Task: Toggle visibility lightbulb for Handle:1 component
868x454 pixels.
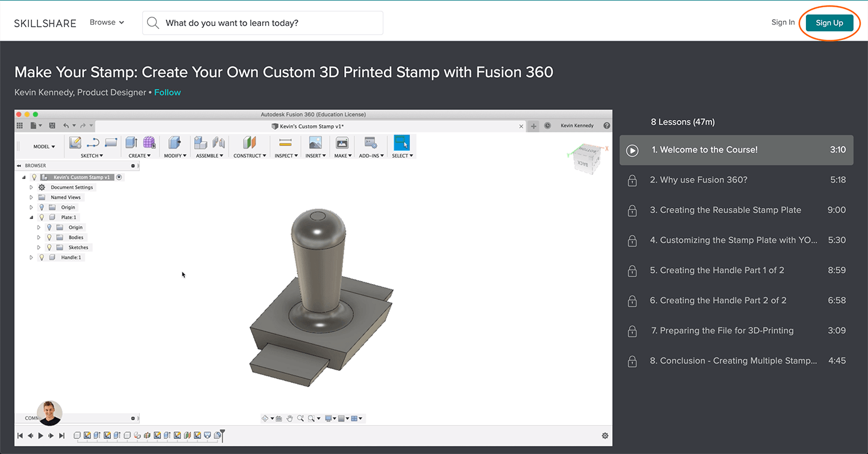Action: pos(42,257)
